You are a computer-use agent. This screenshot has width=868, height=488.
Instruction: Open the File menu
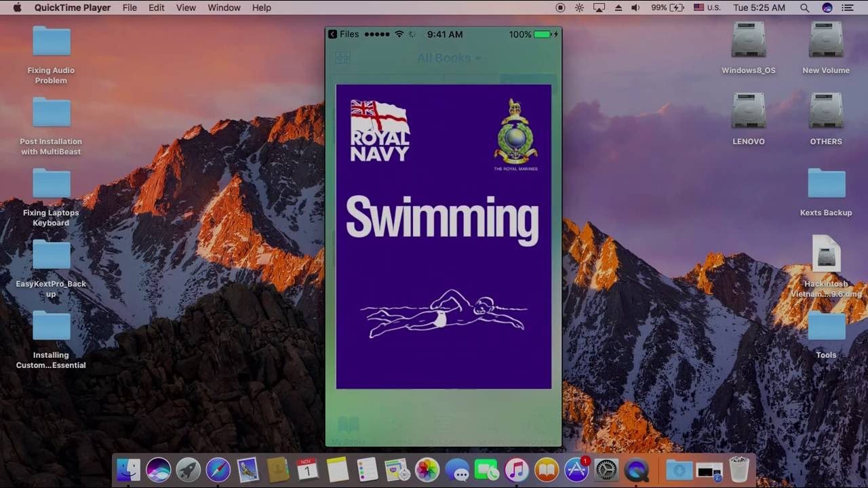[x=130, y=7]
